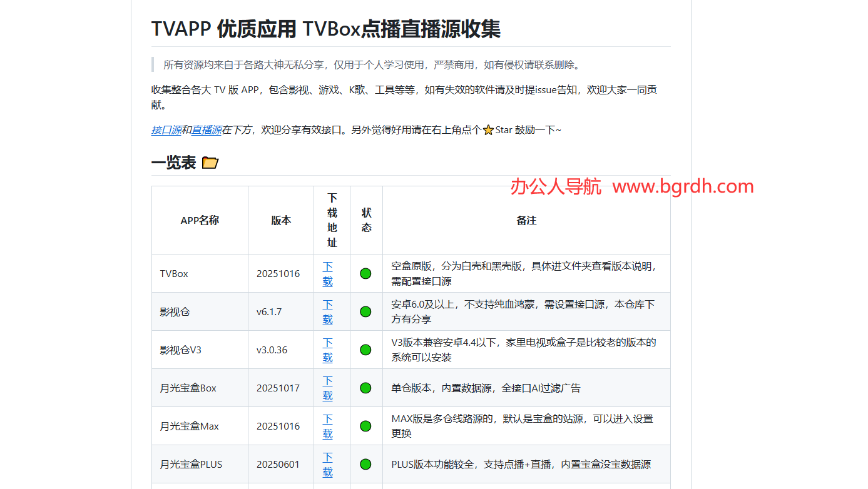Click 下载 for 月光宝盒PLUS
This screenshot has width=868, height=489.
[x=327, y=464]
